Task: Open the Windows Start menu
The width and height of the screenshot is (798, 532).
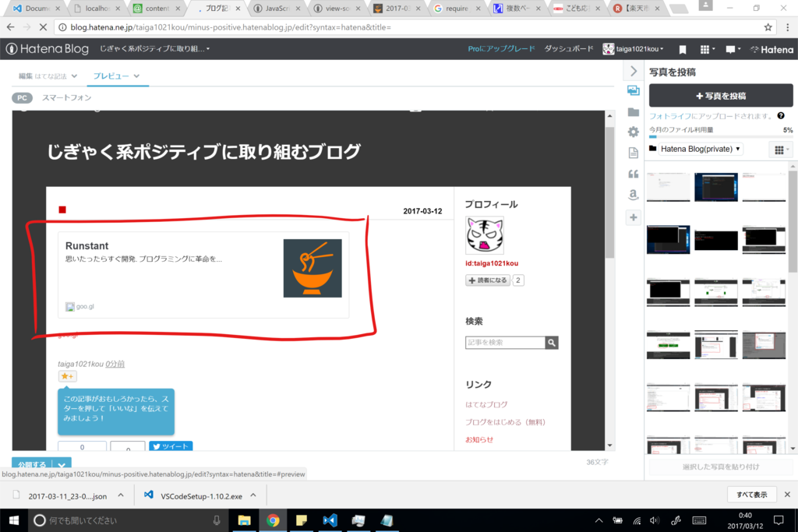Action: (x=14, y=520)
